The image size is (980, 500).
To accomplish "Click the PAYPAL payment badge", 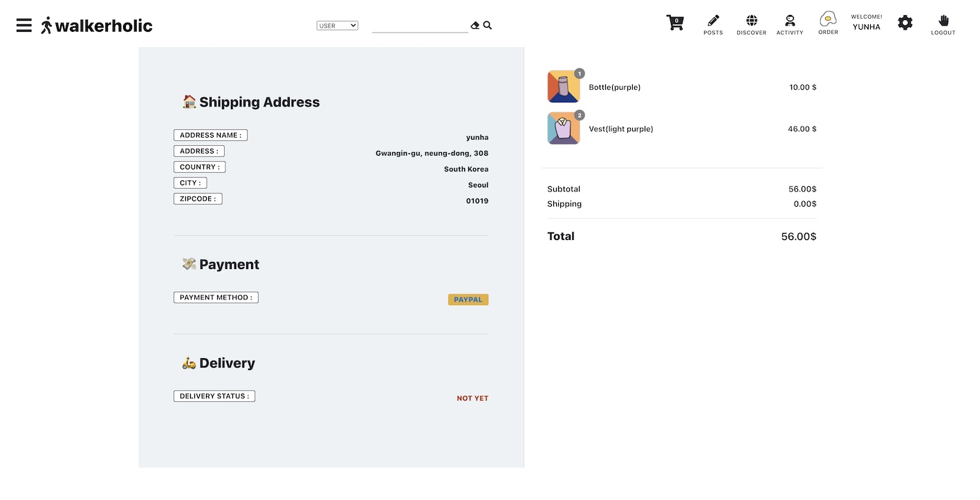I will (x=468, y=299).
